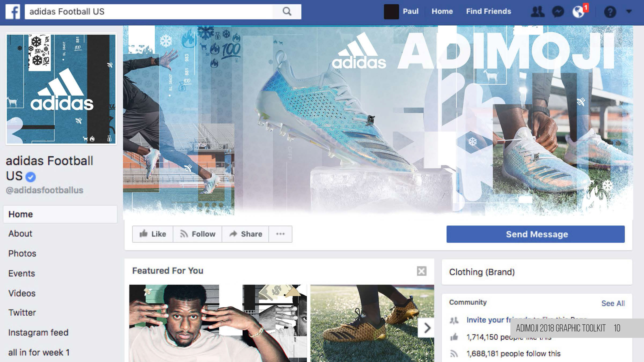Open the help question mark icon

[x=610, y=12]
